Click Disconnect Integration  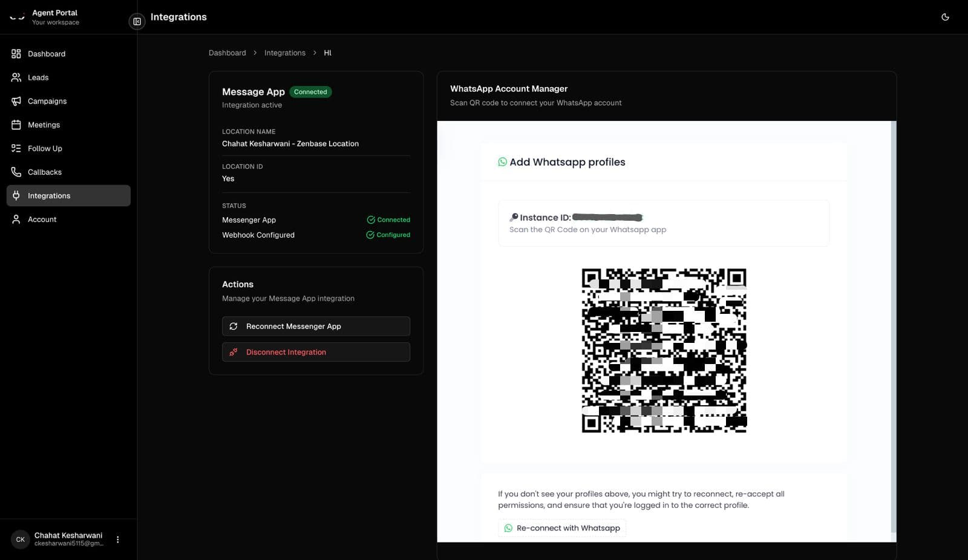click(315, 352)
